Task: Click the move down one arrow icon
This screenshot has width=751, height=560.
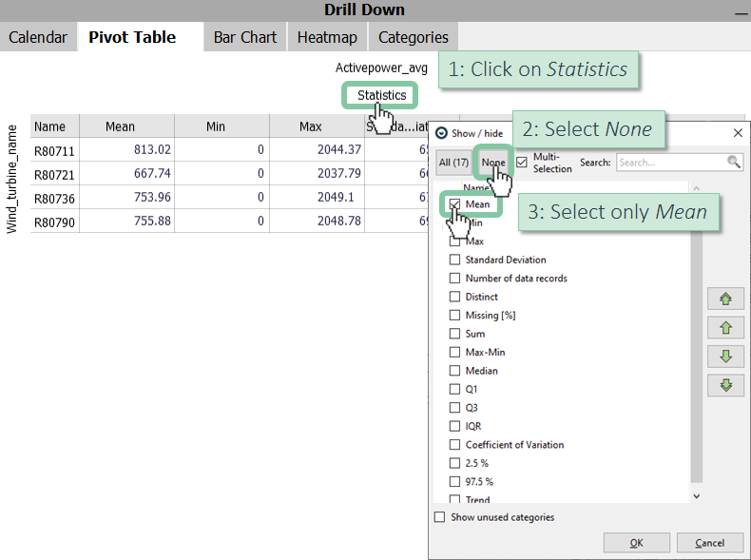Action: [725, 357]
